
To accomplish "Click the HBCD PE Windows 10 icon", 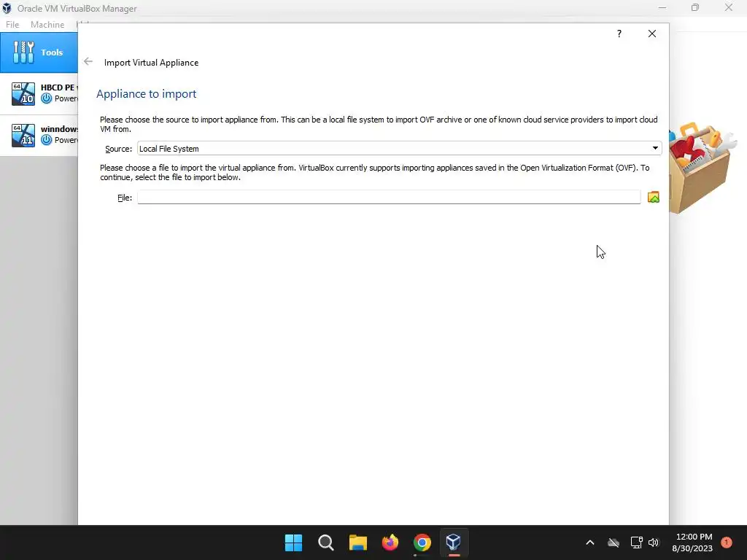I will click(23, 93).
